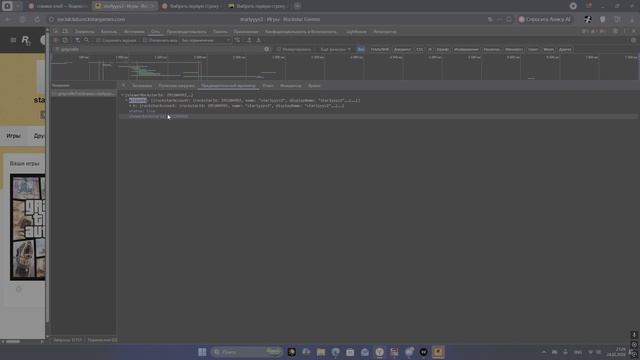Filter requests by Wasm type
This screenshot has width=640, height=360.
(549, 49)
